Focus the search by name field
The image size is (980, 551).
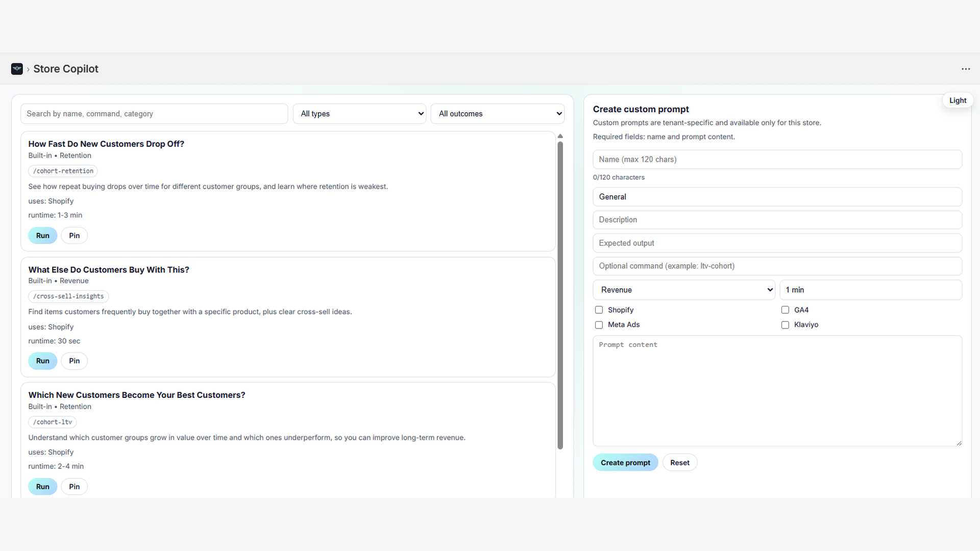click(154, 114)
